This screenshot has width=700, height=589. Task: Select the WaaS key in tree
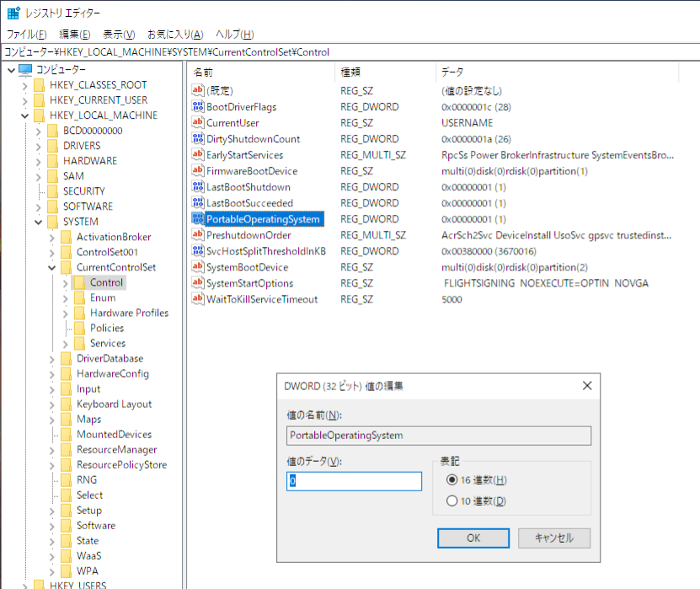(88, 556)
